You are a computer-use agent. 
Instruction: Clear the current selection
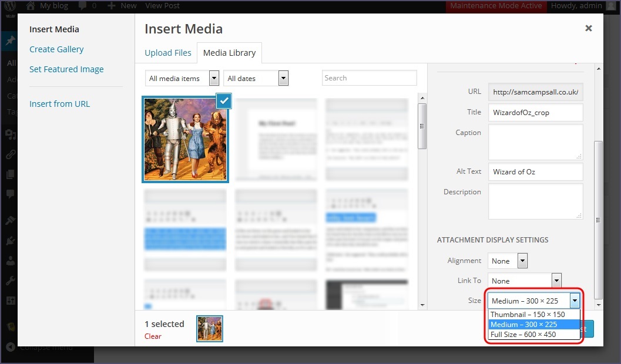[x=153, y=336]
